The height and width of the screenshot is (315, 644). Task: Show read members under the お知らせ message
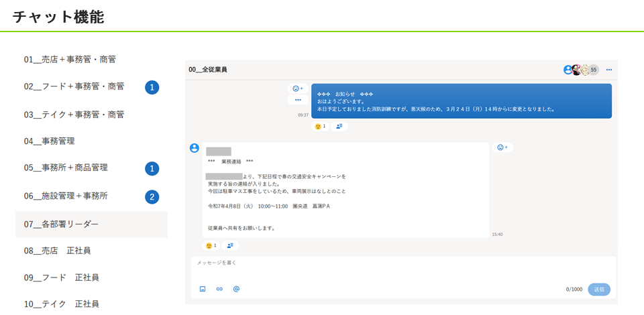(339, 126)
